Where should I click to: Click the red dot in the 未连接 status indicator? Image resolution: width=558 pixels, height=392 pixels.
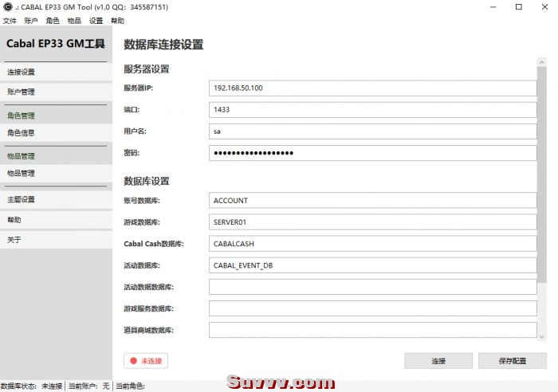pyautogui.click(x=133, y=361)
